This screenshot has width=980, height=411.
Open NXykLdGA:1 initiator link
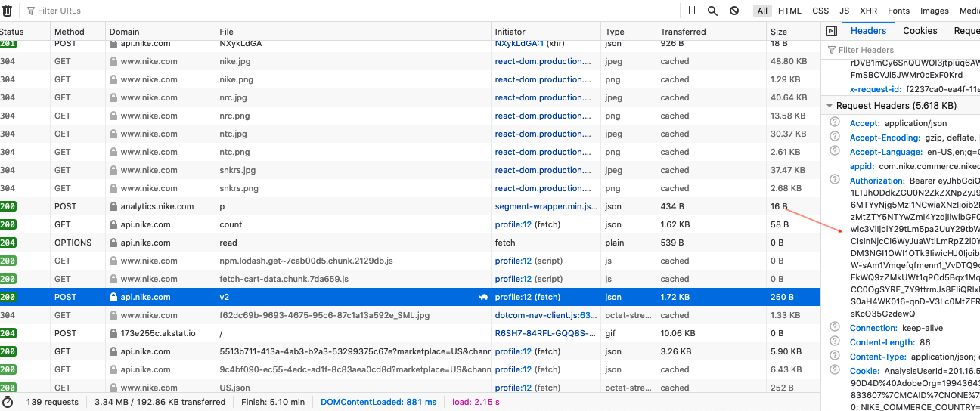tap(518, 43)
